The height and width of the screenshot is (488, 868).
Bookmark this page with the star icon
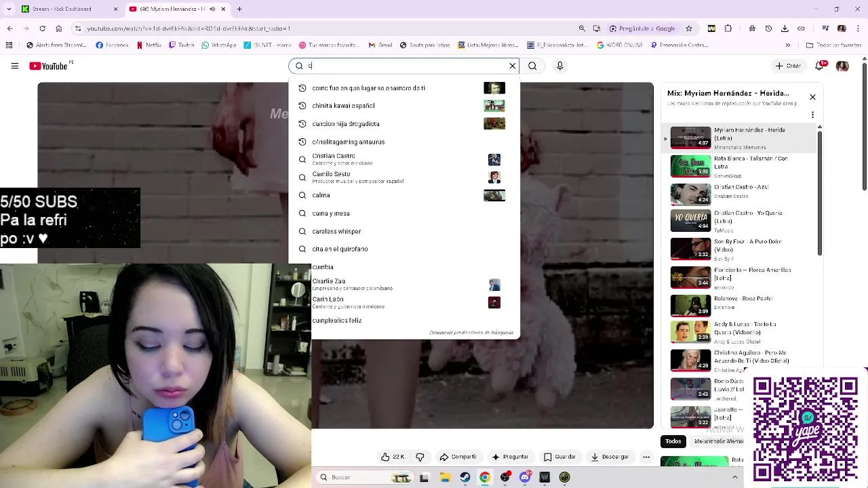[689, 28]
